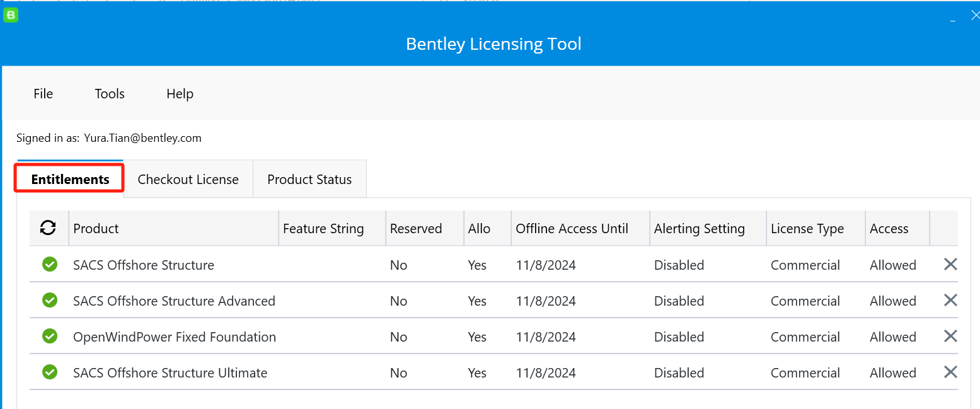The height and width of the screenshot is (409, 980).
Task: Switch to the Checkout License tab
Action: pyautogui.click(x=188, y=180)
